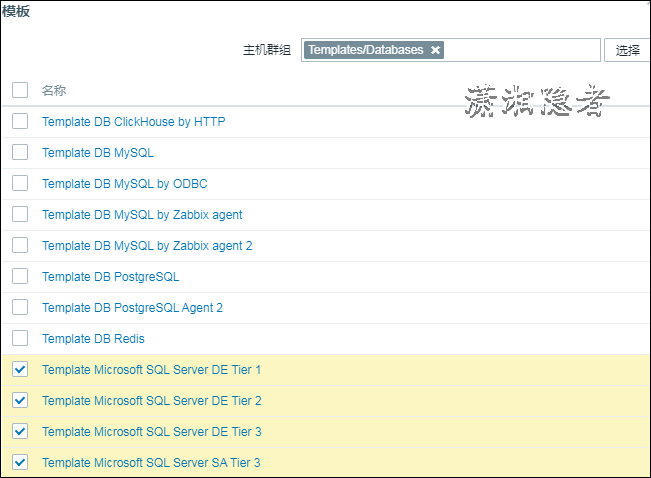This screenshot has height=478, width=651.
Task: Open the Template DB MySQL by ODBC link
Action: [x=125, y=184]
